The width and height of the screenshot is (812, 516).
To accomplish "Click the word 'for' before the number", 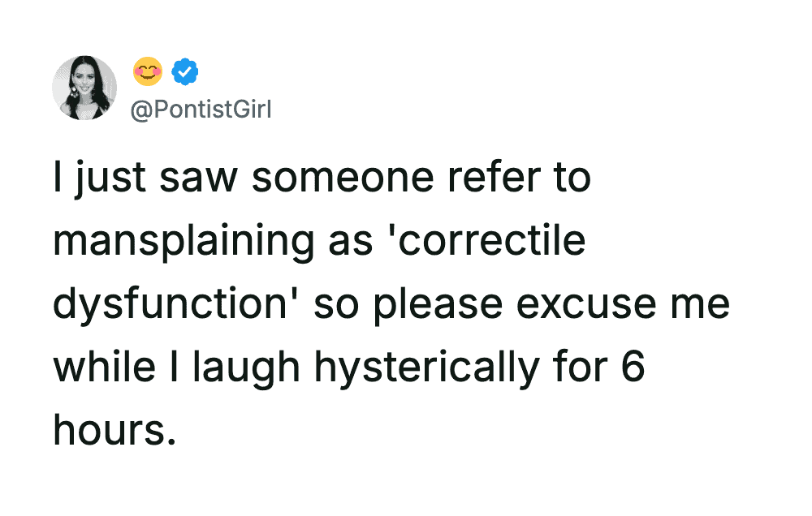I will click(575, 368).
